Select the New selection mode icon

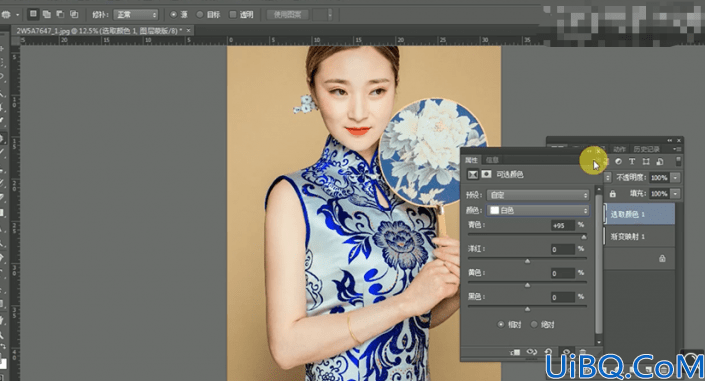click(33, 14)
